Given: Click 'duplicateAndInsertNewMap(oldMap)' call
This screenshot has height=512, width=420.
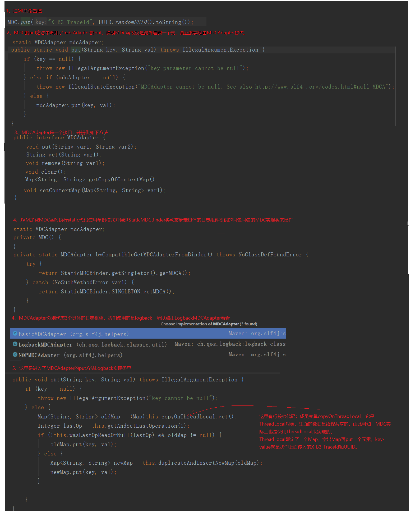Looking at the screenshot, I should click(209, 463).
